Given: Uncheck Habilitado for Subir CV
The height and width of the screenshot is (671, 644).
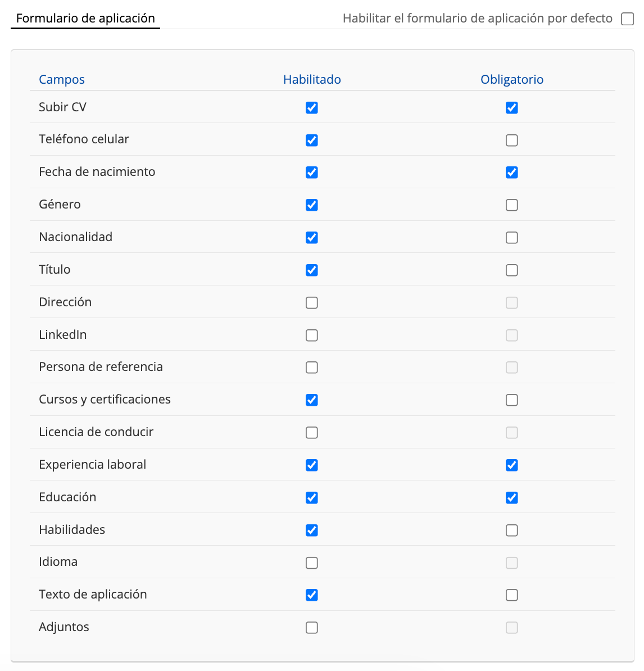Looking at the screenshot, I should (312, 108).
